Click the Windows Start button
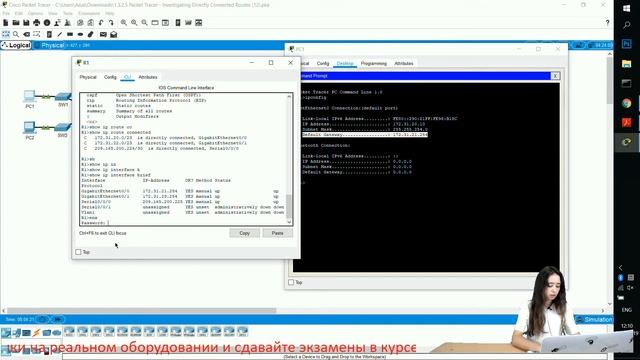 tap(627, 9)
